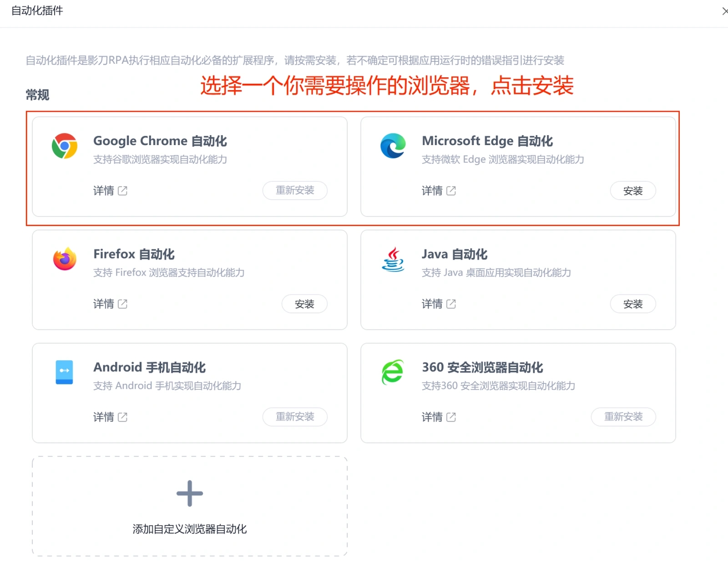Click 支持 Java 桌面应用 description text
Screen dimensions: 728x564
click(496, 273)
